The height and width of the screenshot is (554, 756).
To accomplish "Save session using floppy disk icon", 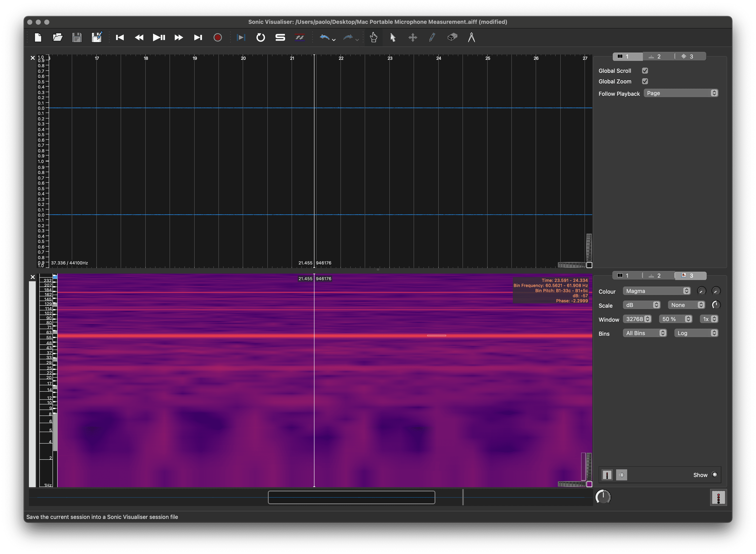I will (x=77, y=37).
